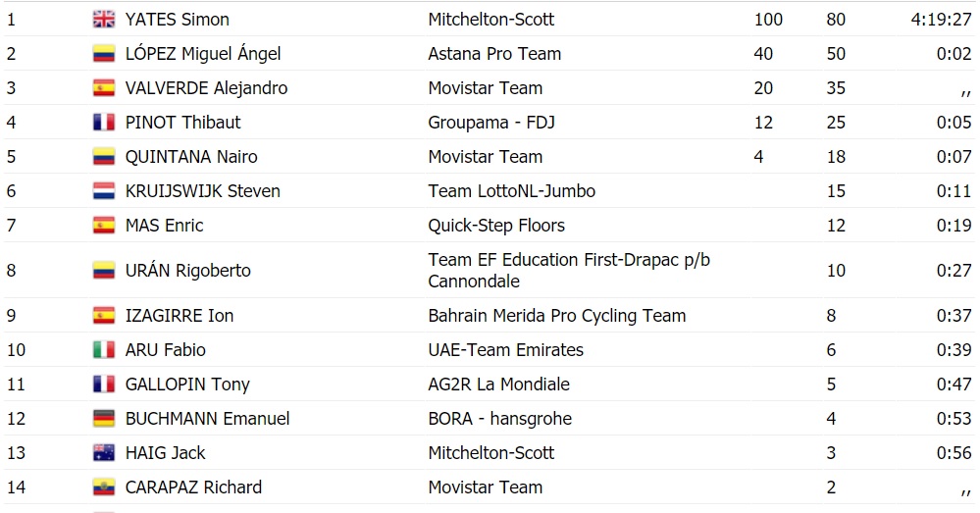This screenshot has height=513, width=980.
Task: Click the Dutch flag beside Steven Kruijswijk
Action: (x=103, y=191)
